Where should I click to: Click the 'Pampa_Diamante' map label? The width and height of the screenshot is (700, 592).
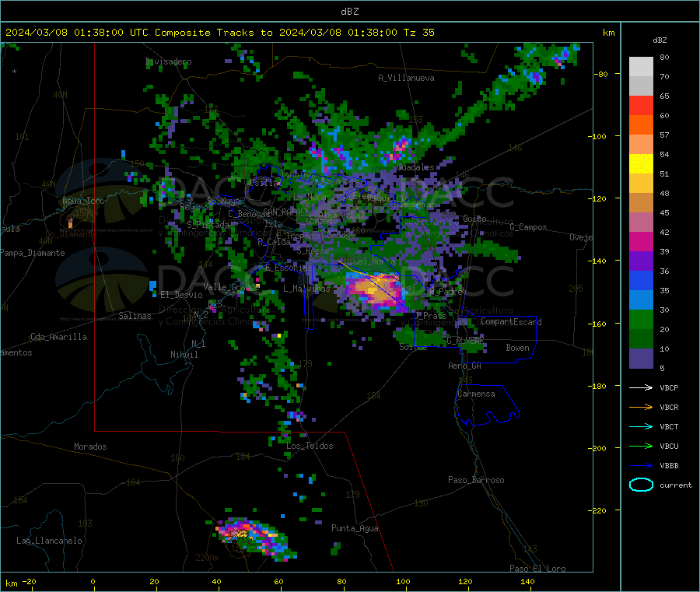click(x=33, y=253)
